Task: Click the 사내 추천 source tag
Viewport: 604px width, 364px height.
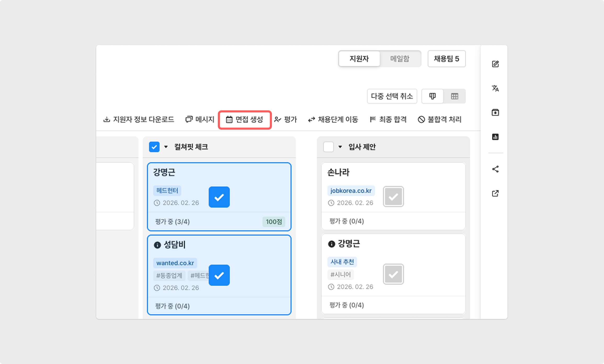Action: pos(342,262)
